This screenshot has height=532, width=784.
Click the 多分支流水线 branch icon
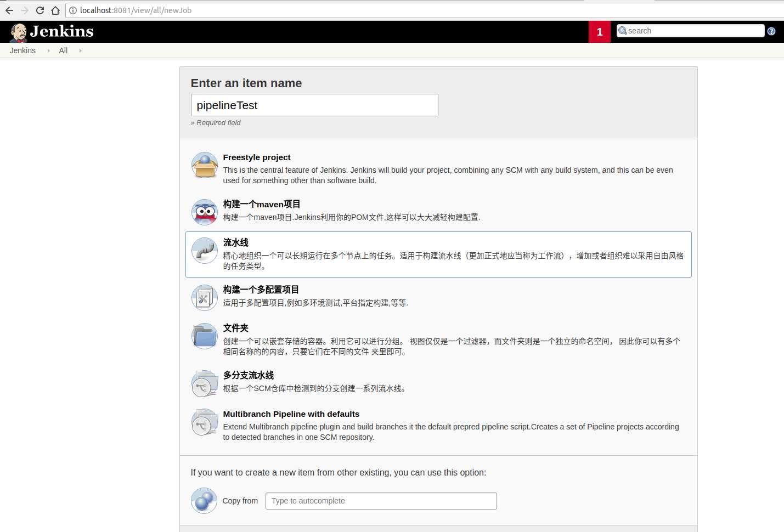pos(205,383)
